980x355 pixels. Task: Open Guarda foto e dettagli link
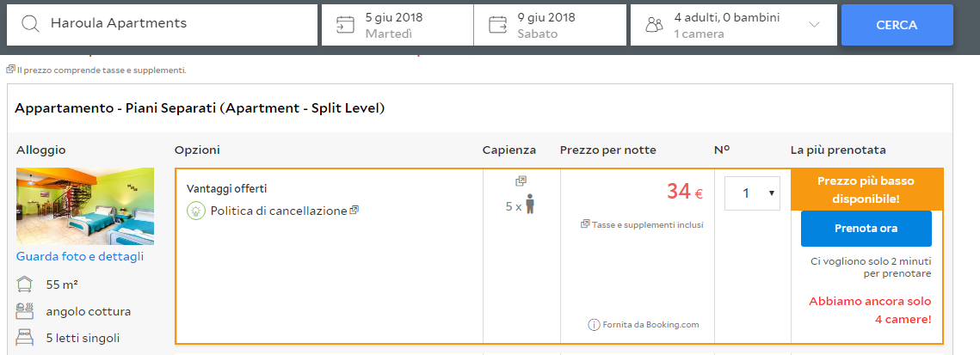[80, 256]
